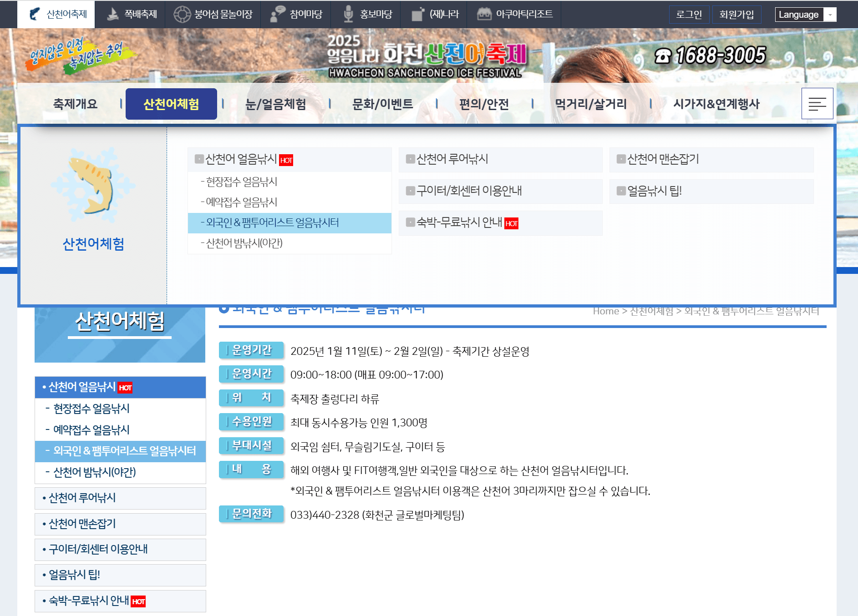Click the microphone icon beside 홍보마당
The image size is (858, 616).
[x=348, y=14]
